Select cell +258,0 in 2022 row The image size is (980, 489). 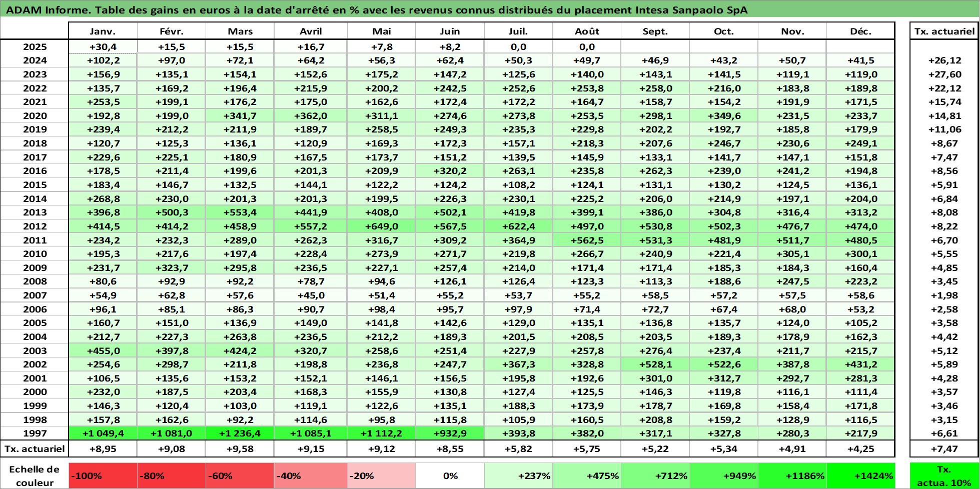point(655,88)
